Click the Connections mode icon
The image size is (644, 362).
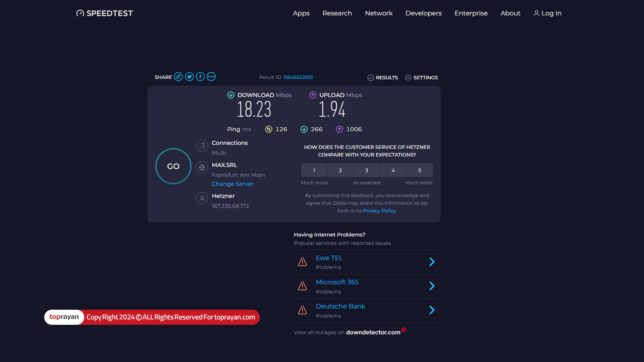pyautogui.click(x=202, y=145)
